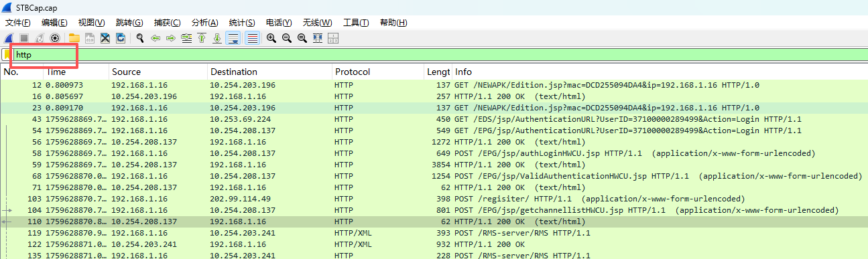Screen dimensions: 868x259
Task: Open the 编辑(E) menu
Action: [54, 23]
